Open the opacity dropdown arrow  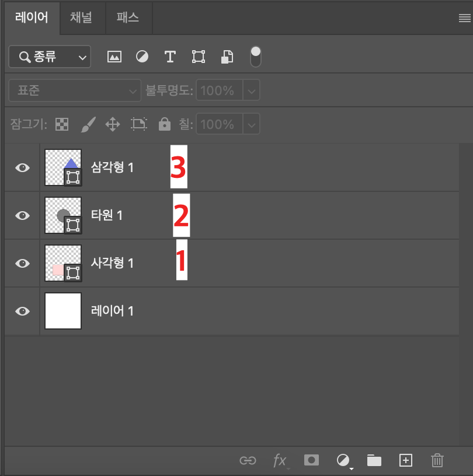tap(251, 90)
